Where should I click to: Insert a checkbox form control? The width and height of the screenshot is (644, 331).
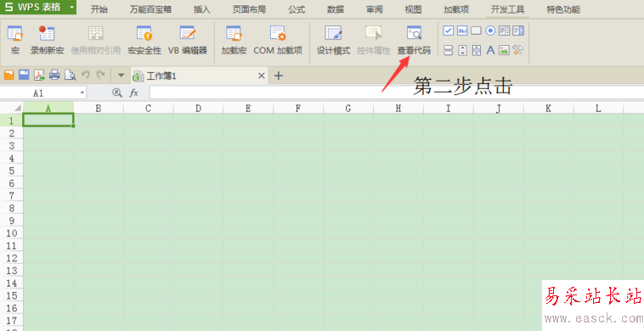click(x=448, y=31)
